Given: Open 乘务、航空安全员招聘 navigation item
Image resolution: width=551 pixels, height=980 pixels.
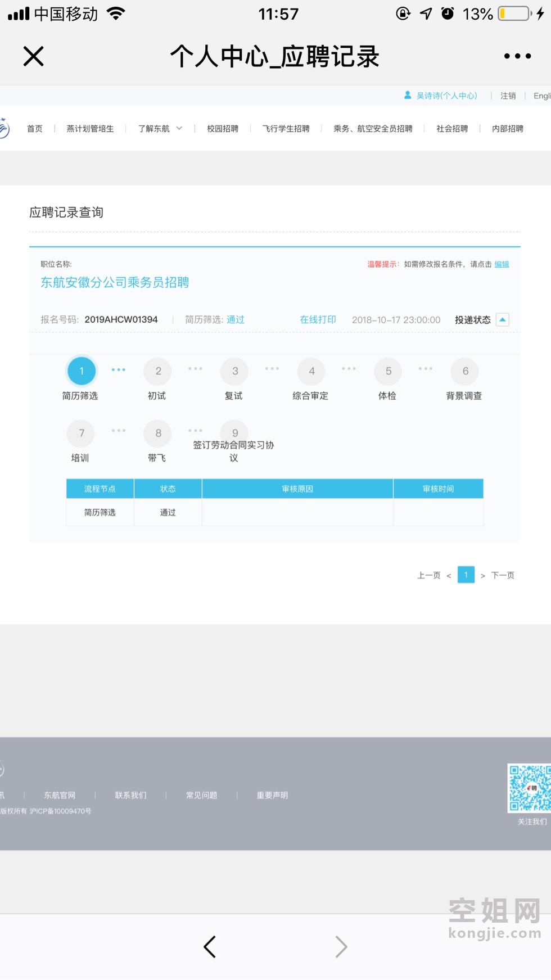Looking at the screenshot, I should tap(373, 129).
